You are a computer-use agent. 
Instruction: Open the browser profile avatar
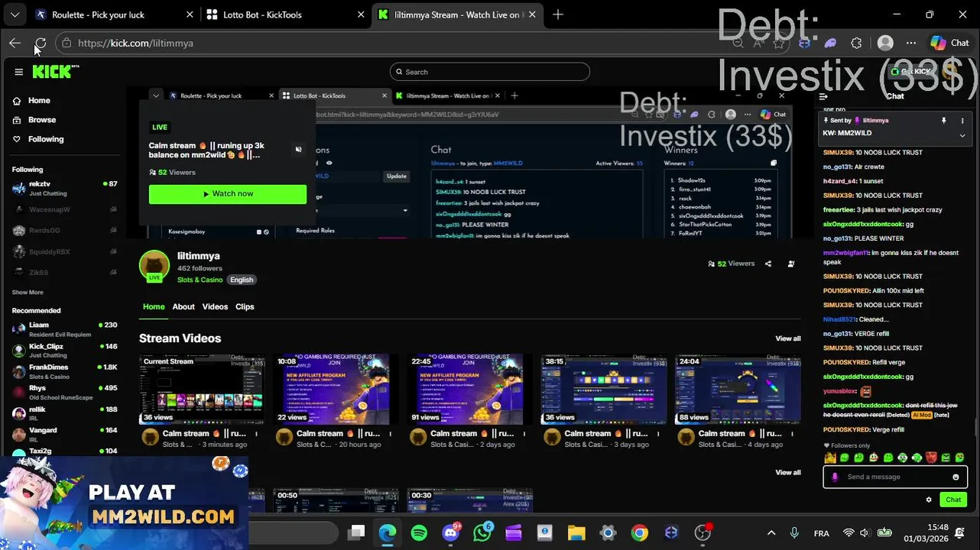(x=885, y=43)
